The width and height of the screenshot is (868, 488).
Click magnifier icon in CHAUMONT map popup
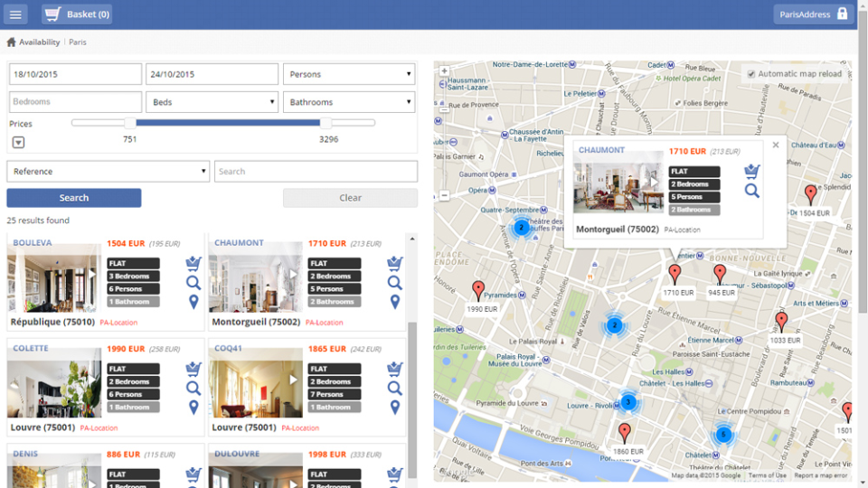click(x=751, y=191)
